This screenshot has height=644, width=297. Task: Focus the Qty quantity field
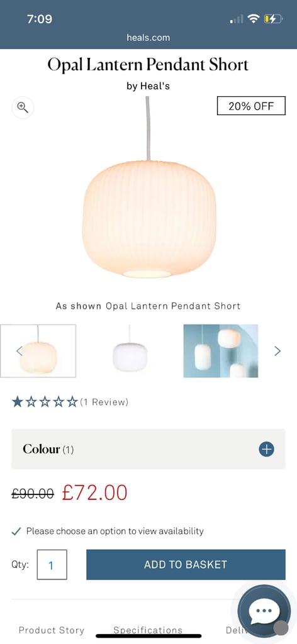pyautogui.click(x=52, y=565)
